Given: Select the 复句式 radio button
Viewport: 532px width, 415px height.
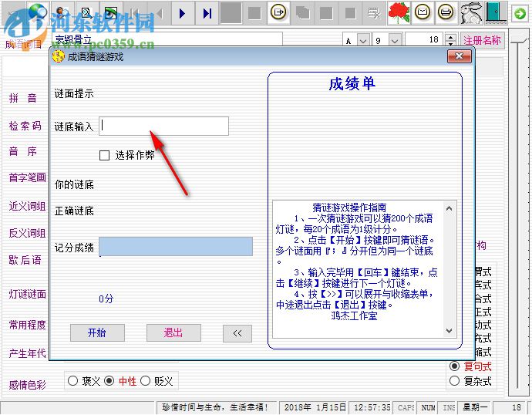Looking at the screenshot, I should click(x=454, y=366).
